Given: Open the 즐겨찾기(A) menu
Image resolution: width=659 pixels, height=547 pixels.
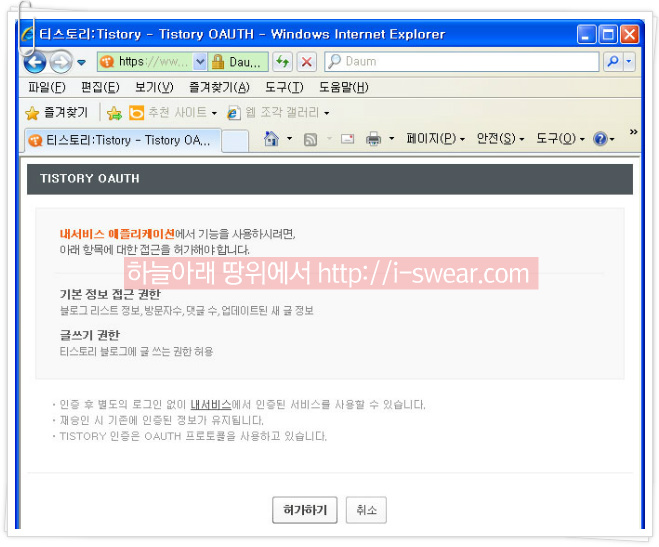Looking at the screenshot, I should pos(219,87).
